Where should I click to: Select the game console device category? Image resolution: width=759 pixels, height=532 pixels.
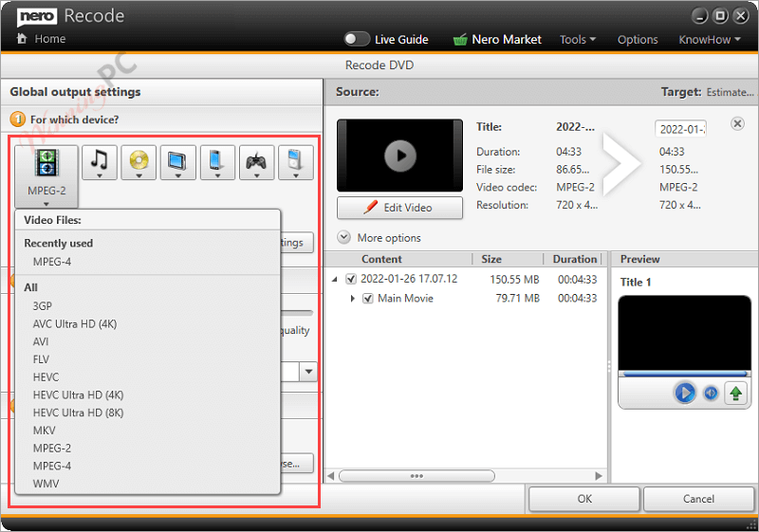[256, 163]
